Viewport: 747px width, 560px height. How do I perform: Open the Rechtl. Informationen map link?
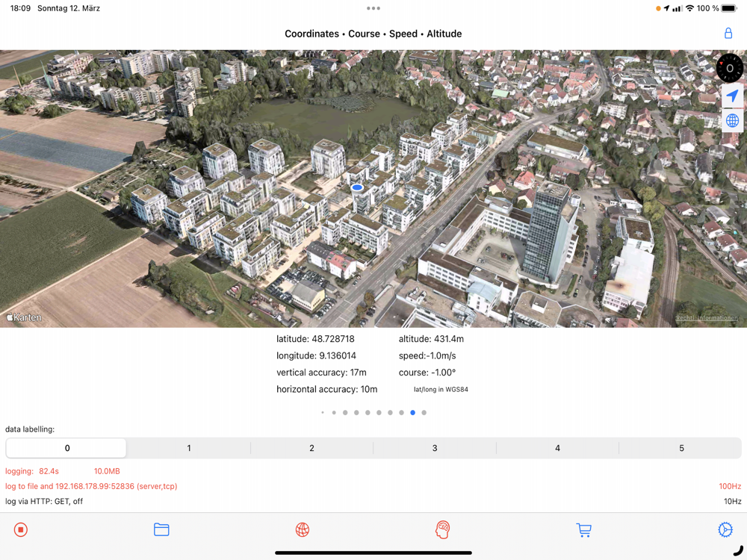[706, 318]
